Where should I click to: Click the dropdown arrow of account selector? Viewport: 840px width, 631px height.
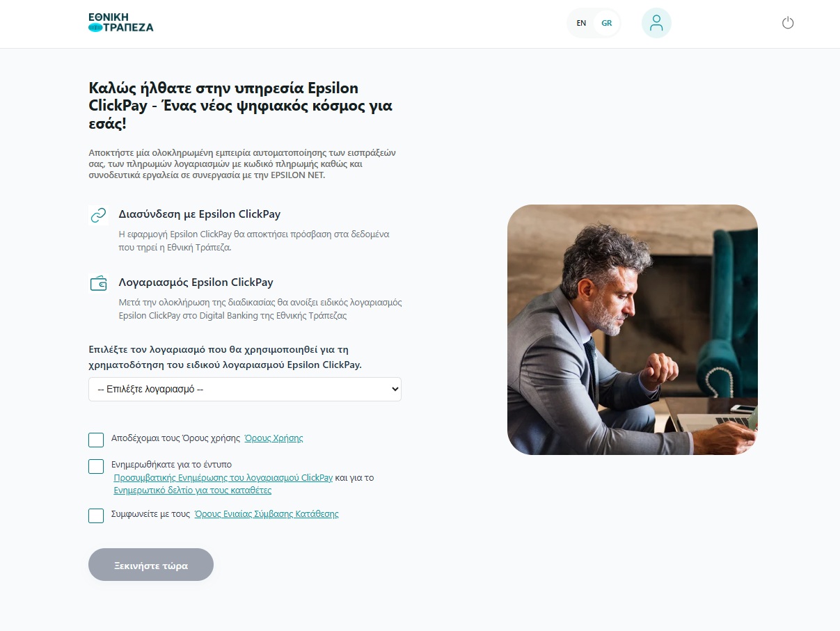coord(395,390)
